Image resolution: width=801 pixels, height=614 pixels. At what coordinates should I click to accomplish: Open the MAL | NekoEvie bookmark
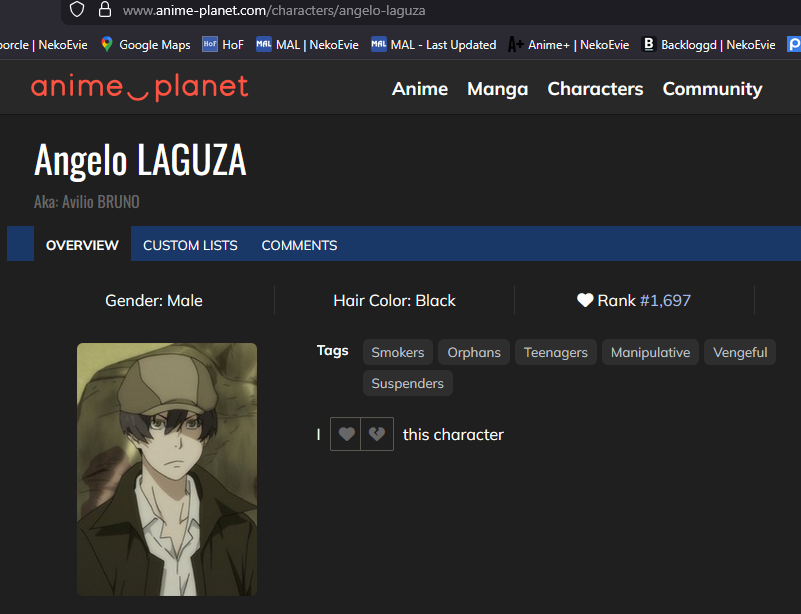[307, 45]
